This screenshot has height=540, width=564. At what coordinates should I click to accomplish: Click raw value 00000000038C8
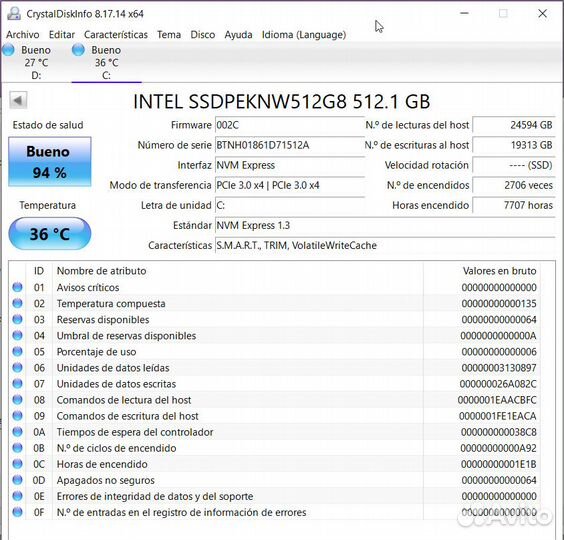tap(499, 432)
